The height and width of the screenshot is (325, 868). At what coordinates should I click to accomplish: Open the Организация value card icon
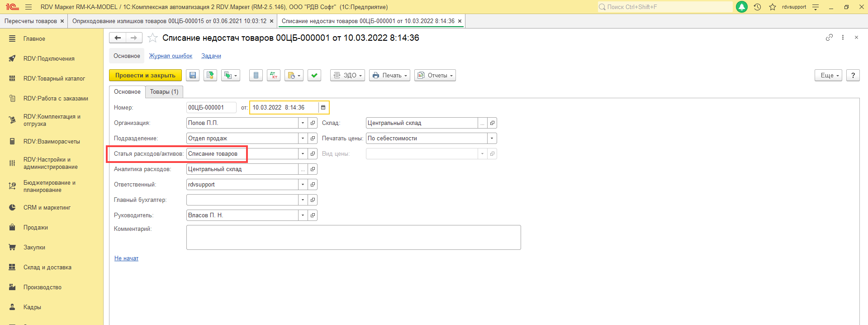click(x=313, y=123)
